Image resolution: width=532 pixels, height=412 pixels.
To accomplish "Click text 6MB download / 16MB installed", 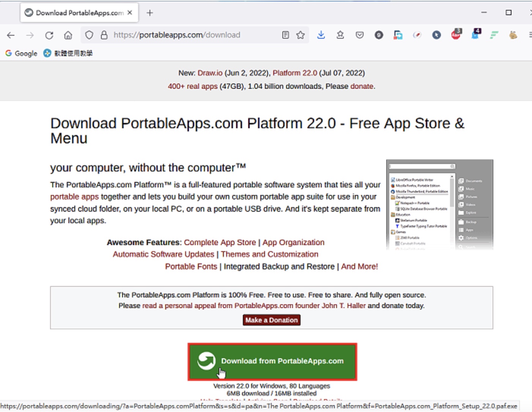I will [x=272, y=393].
